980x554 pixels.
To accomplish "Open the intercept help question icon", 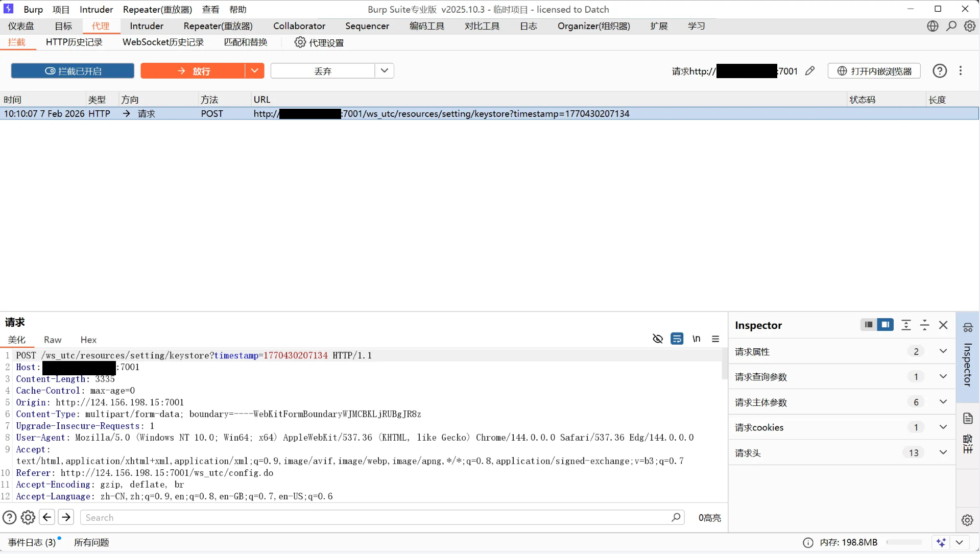I will 940,71.
